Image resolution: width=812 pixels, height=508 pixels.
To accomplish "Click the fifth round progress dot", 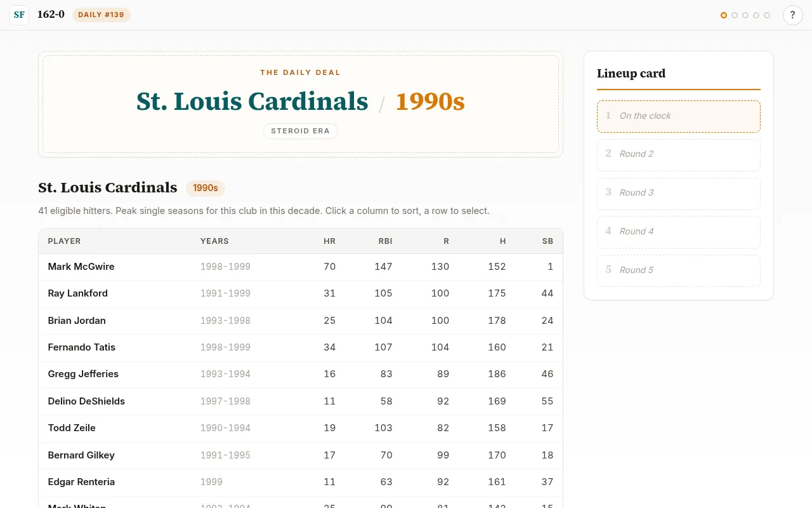I will tap(767, 15).
